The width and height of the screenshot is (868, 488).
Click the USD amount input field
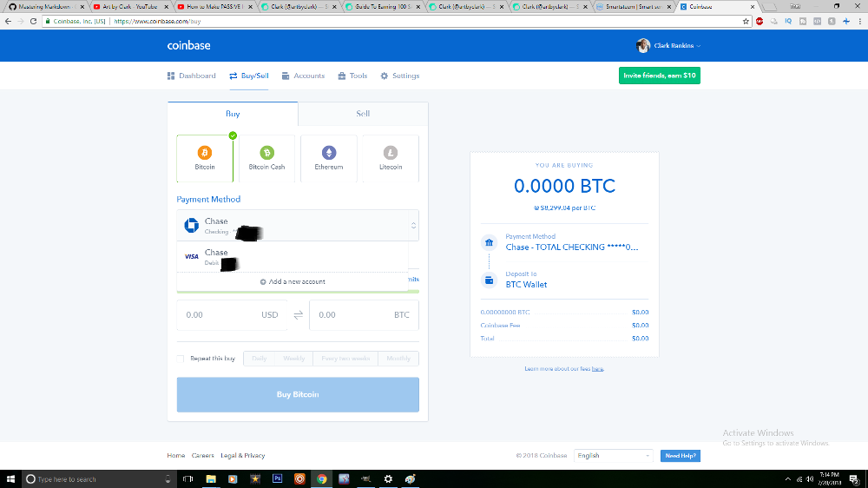pos(232,315)
